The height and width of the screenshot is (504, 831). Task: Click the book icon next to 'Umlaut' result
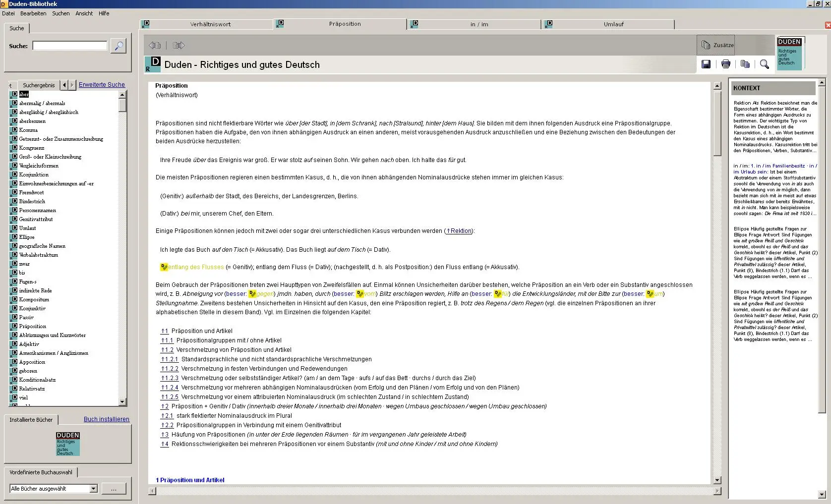coord(14,228)
